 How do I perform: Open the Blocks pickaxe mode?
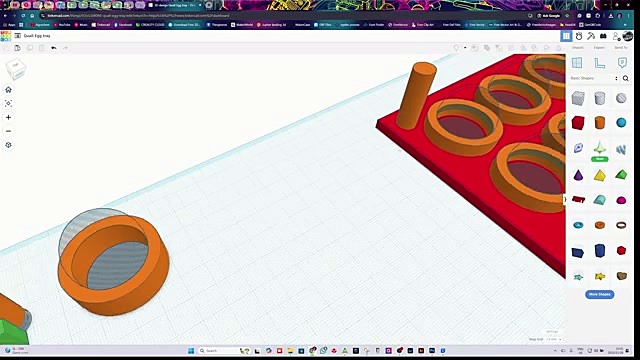tap(591, 36)
